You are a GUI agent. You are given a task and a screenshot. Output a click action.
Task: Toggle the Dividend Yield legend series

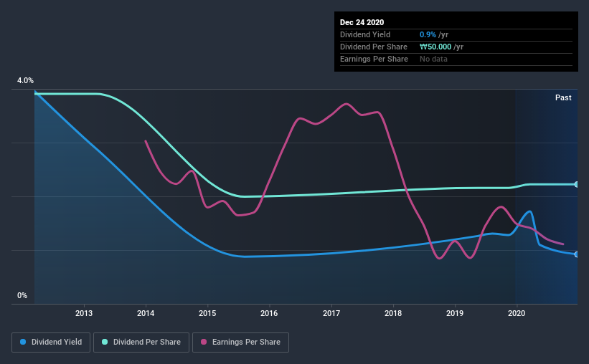(x=51, y=343)
